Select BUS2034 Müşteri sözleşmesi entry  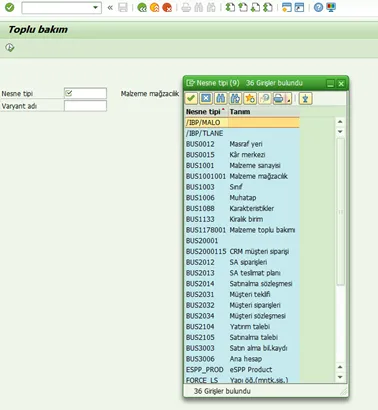tap(242, 316)
